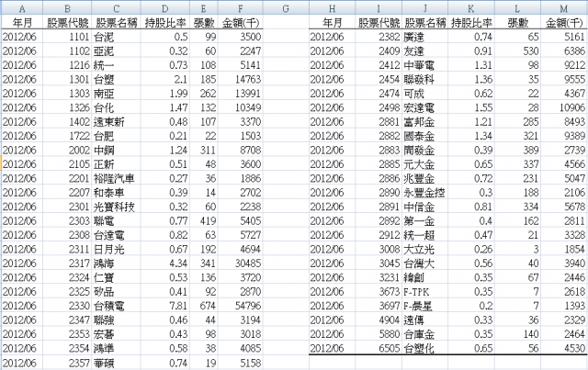Click stock code 2317 cell

67,263
